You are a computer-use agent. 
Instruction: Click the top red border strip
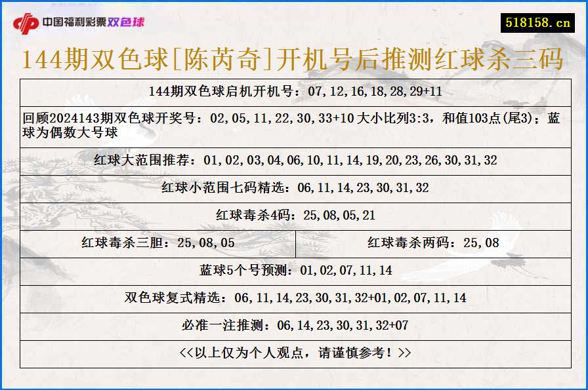[x=294, y=3]
